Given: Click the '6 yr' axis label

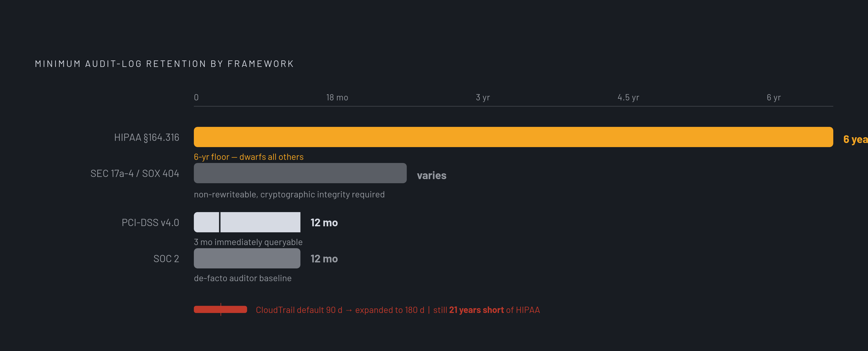Looking at the screenshot, I should point(774,97).
